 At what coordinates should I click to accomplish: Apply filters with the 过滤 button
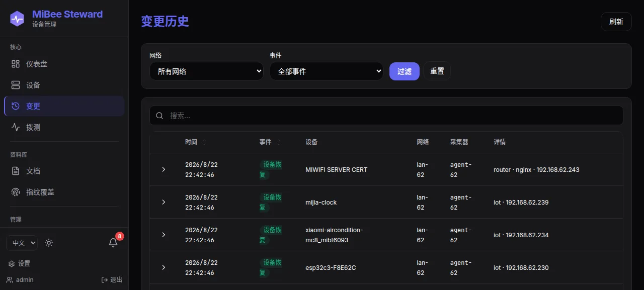pos(405,71)
